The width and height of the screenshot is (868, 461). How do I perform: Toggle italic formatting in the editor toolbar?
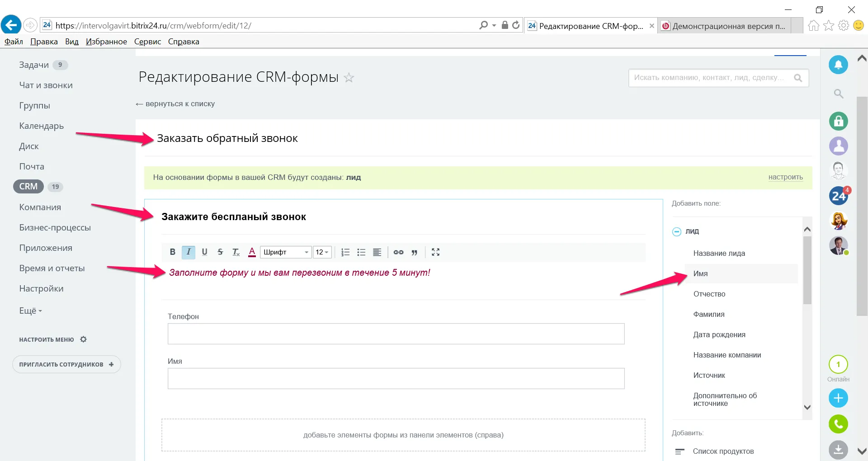click(x=189, y=252)
